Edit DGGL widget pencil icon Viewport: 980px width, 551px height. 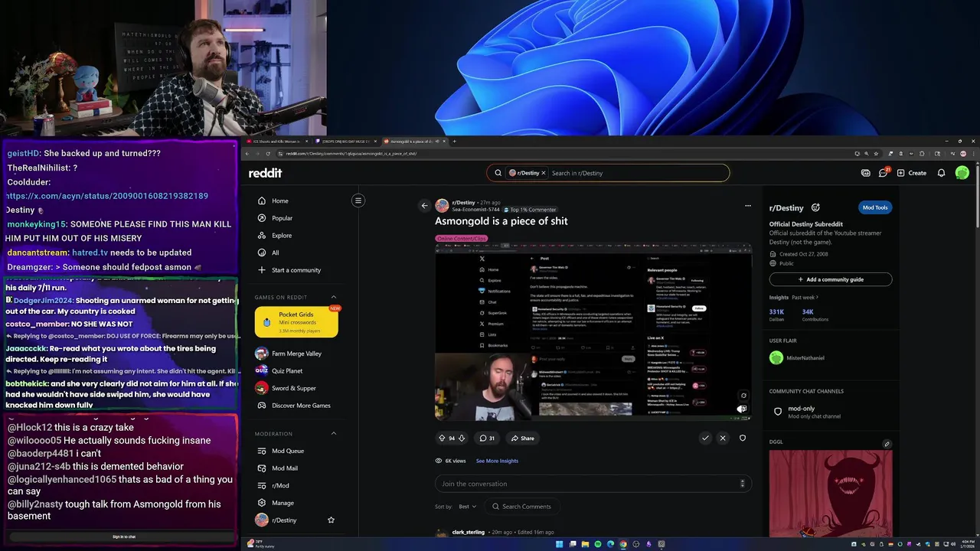pyautogui.click(x=887, y=444)
